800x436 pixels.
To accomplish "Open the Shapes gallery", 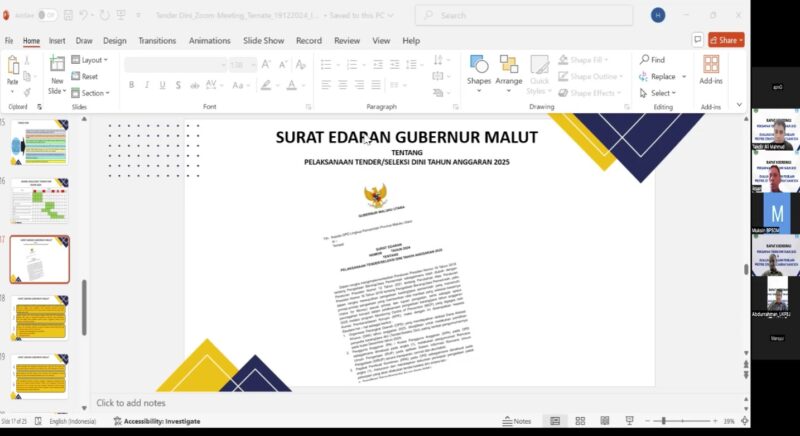I will (x=479, y=73).
